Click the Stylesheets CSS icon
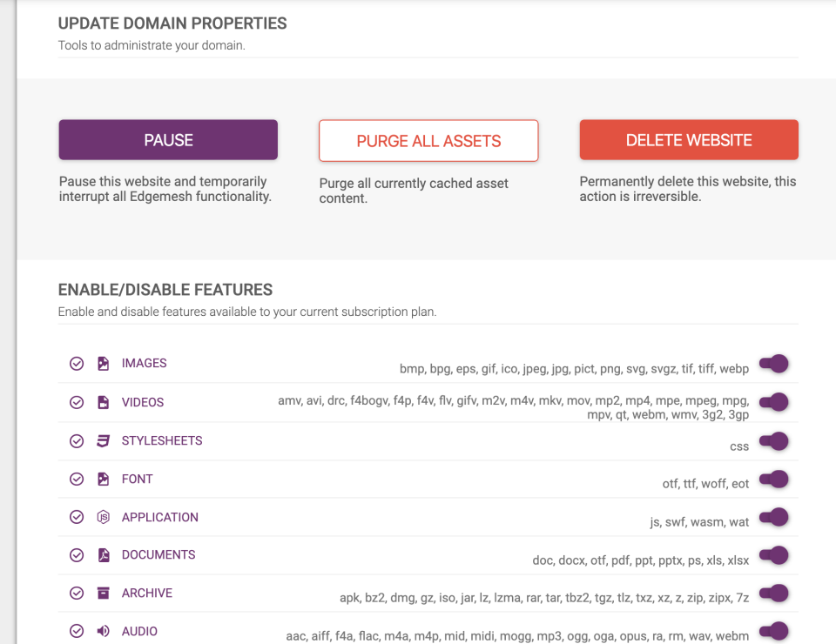 103,440
